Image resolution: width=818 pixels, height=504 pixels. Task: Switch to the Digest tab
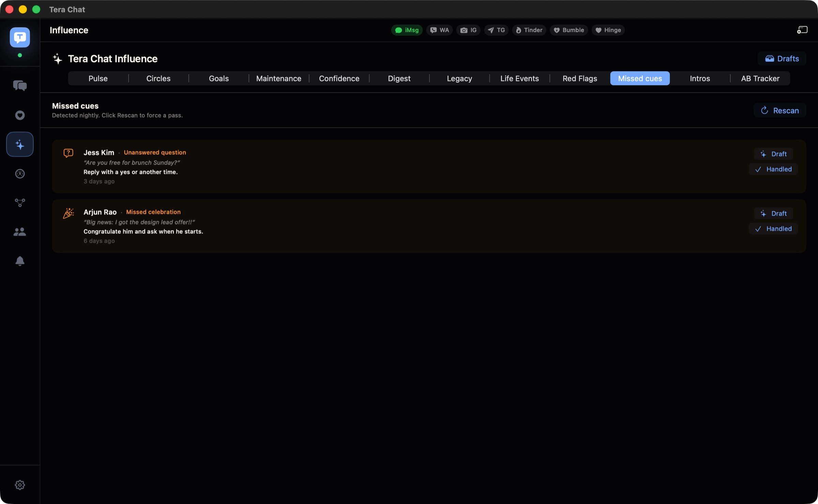[399, 78]
